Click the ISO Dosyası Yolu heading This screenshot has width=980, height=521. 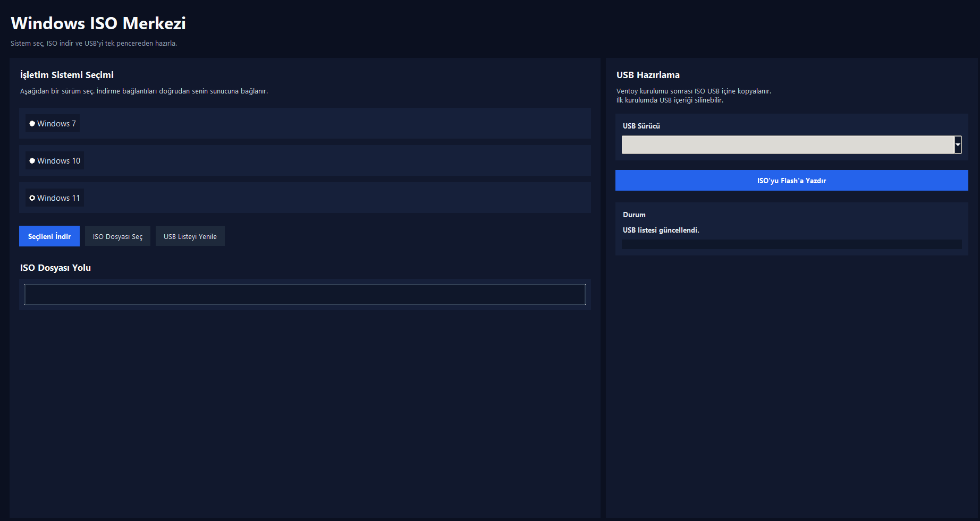coord(55,268)
